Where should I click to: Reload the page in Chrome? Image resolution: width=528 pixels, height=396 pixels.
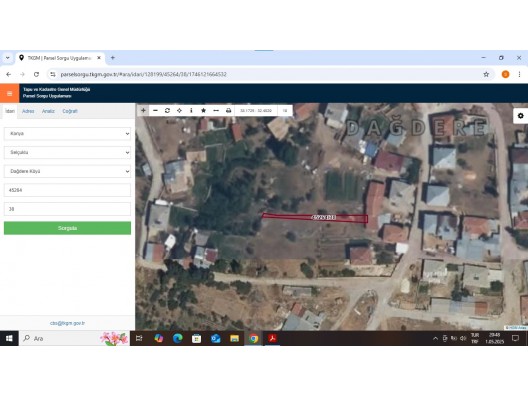pos(36,74)
